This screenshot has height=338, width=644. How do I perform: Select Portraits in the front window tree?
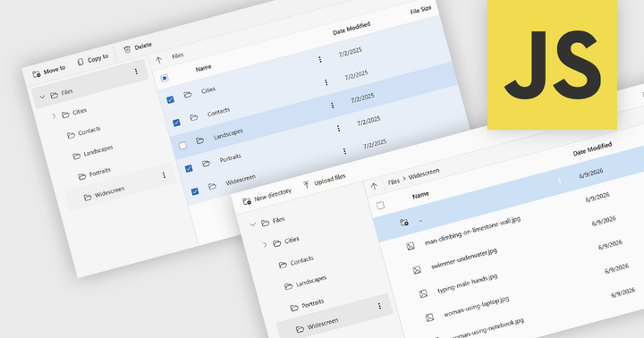point(313,303)
